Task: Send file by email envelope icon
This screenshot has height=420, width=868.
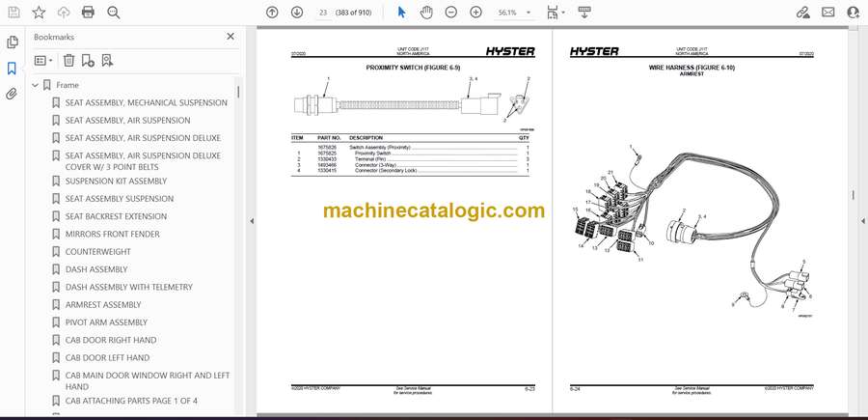Action: [x=828, y=13]
